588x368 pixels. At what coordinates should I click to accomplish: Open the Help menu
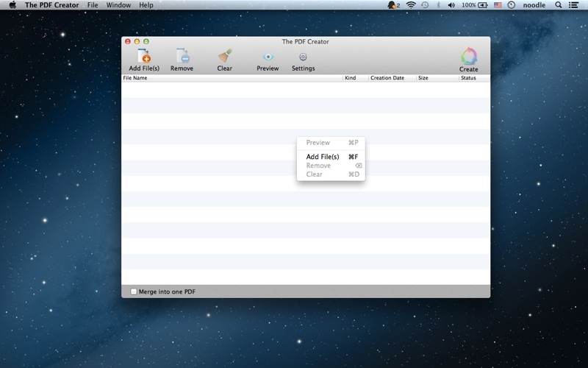click(146, 5)
